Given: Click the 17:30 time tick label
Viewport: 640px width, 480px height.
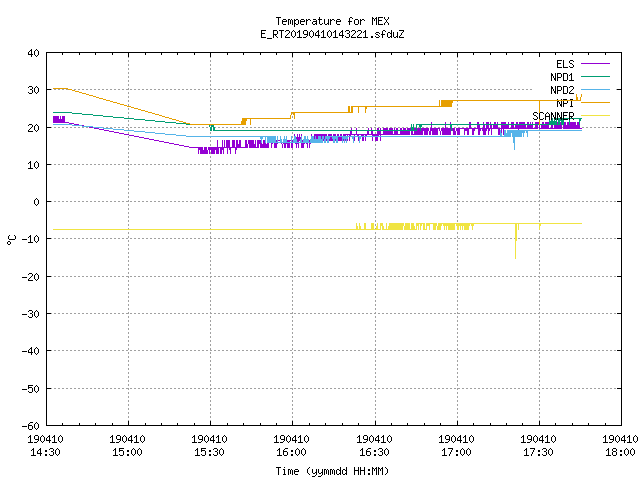Looking at the screenshot, I should tap(538, 452).
